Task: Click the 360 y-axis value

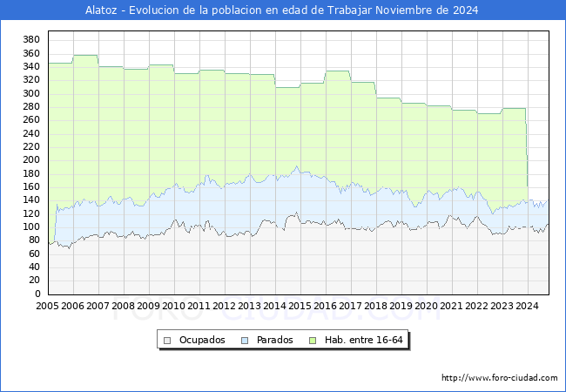Action: (31, 53)
